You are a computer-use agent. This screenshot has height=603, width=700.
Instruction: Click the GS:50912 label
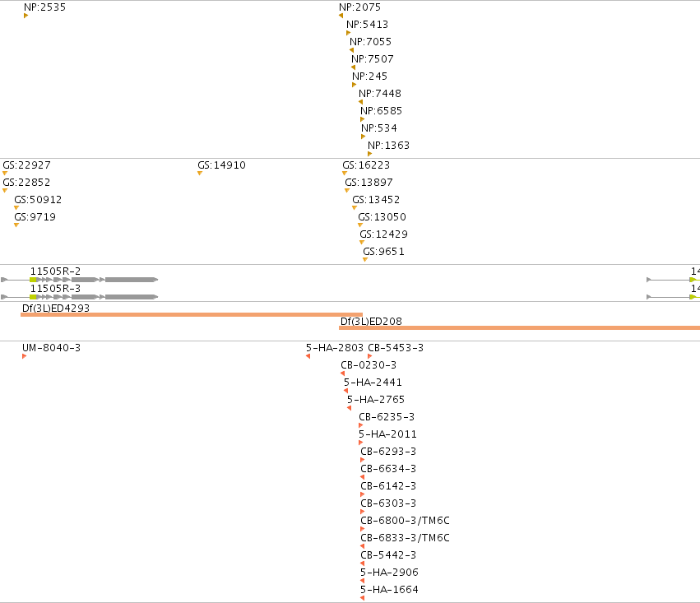38,200
